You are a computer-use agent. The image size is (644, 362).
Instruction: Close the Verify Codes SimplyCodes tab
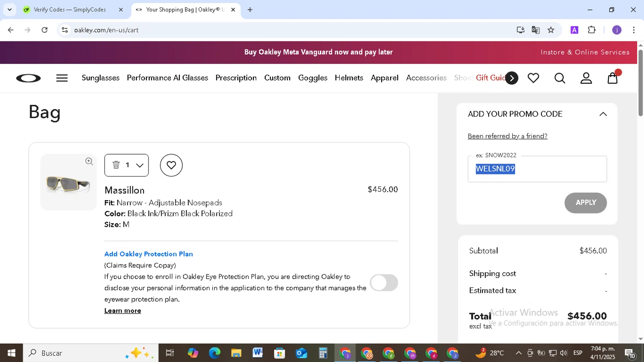point(121,9)
